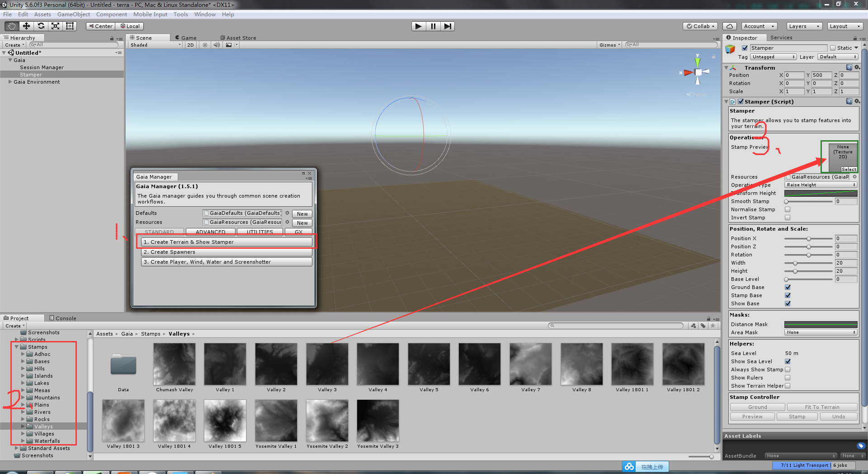
Task: Expand the Gaia Environment tree item
Action: click(x=10, y=82)
